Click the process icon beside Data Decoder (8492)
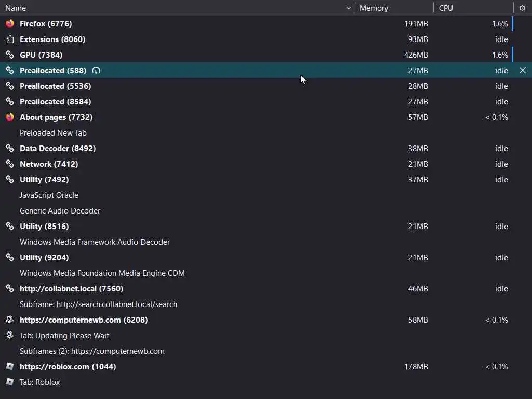This screenshot has width=532, height=399. click(10, 148)
